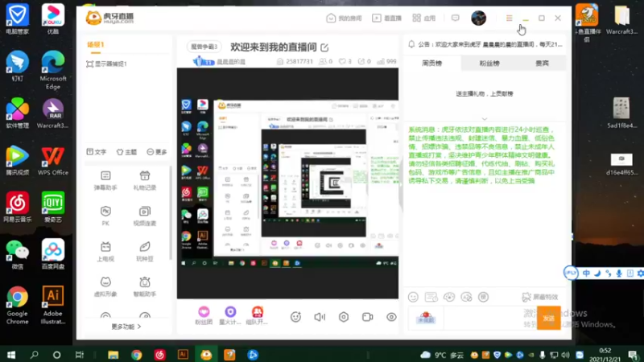Screen dimensions: 644x362
Task: Toggle speaker audio mute below preview
Action: click(x=320, y=317)
